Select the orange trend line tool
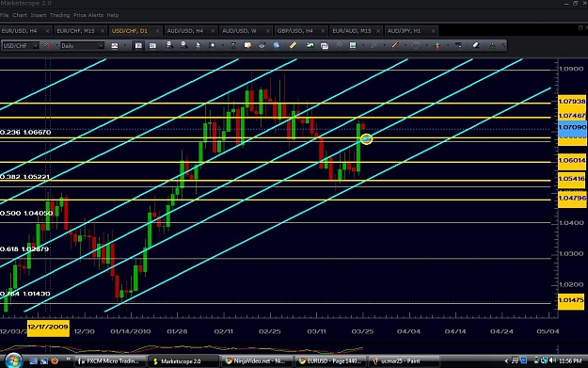 pyautogui.click(x=395, y=45)
